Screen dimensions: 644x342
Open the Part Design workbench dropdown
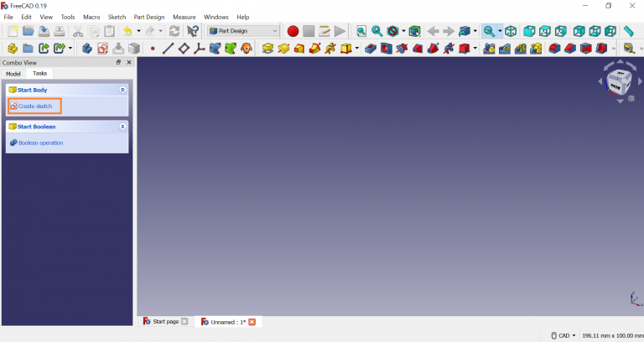243,31
